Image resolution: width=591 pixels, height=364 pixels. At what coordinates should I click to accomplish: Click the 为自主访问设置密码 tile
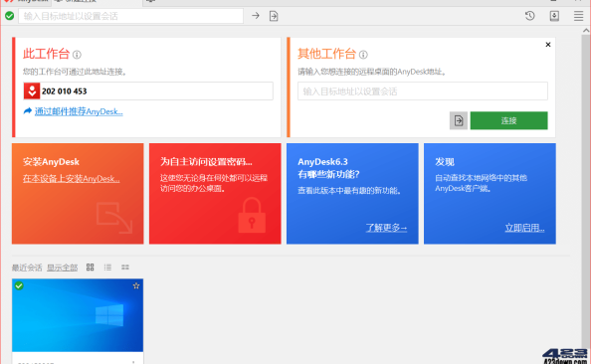pos(215,193)
